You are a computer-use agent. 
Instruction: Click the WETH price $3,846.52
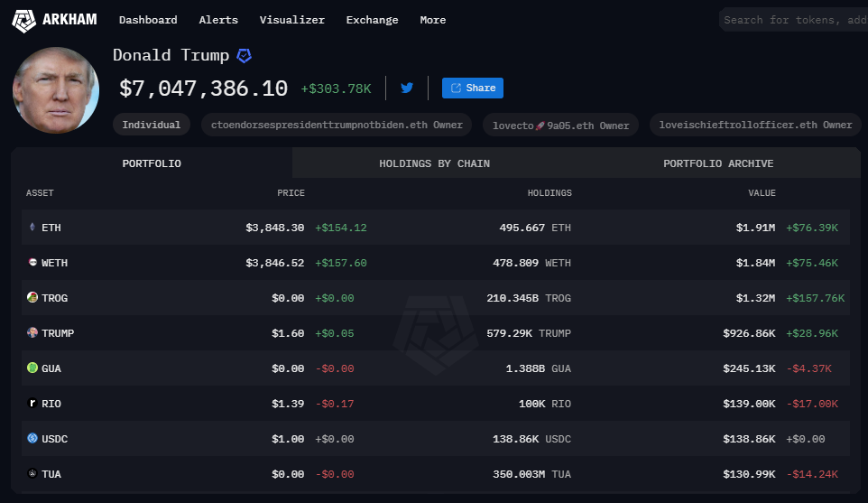pyautogui.click(x=275, y=263)
